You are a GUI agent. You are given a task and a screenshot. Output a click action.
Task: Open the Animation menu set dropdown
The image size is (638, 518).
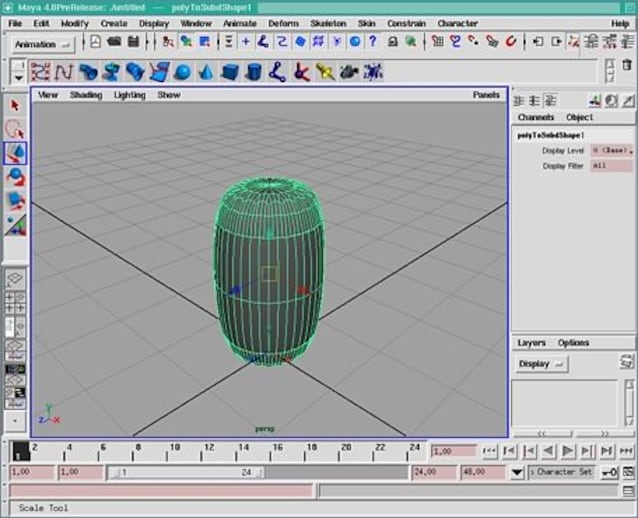[x=44, y=44]
